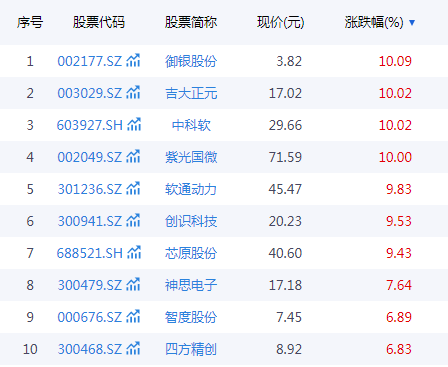Select change percentage 7.64
Screen dimensions: 448x367
(x=399, y=285)
